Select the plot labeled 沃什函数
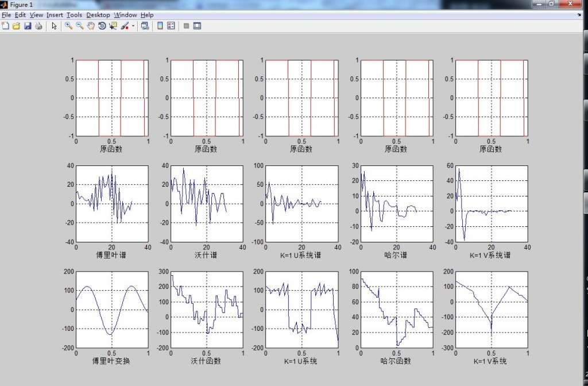This screenshot has width=588, height=386. (x=207, y=310)
